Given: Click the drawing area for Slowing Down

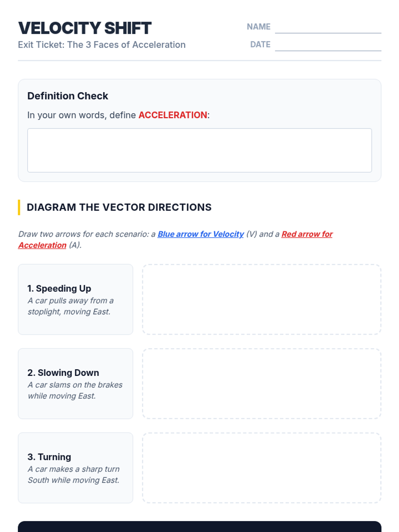Looking at the screenshot, I should click(x=262, y=384).
